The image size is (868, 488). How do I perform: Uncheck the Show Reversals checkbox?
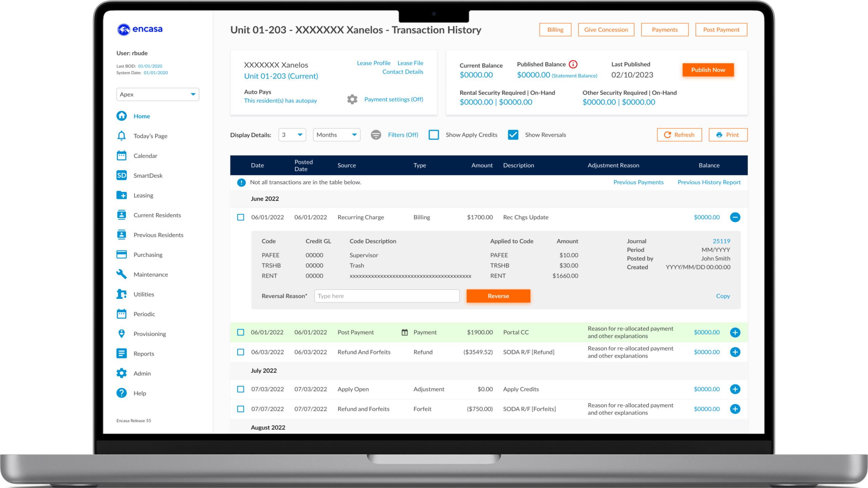click(513, 135)
